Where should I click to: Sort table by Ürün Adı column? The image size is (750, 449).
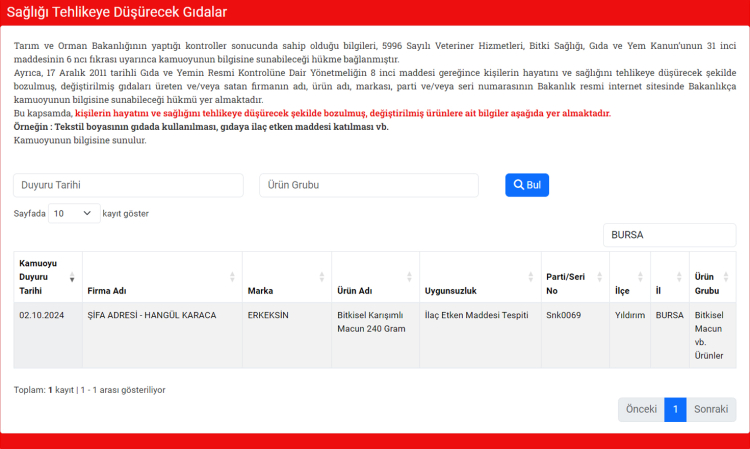(x=374, y=291)
